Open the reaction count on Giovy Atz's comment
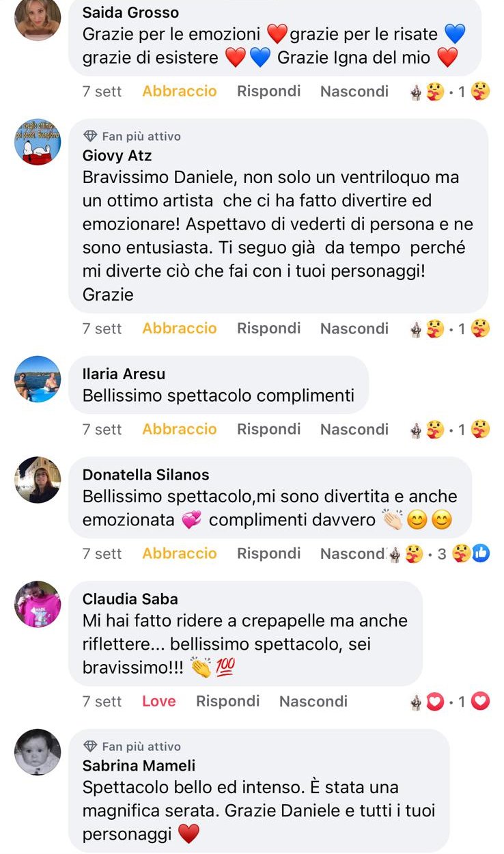This screenshot has height=854, width=504. tap(462, 329)
